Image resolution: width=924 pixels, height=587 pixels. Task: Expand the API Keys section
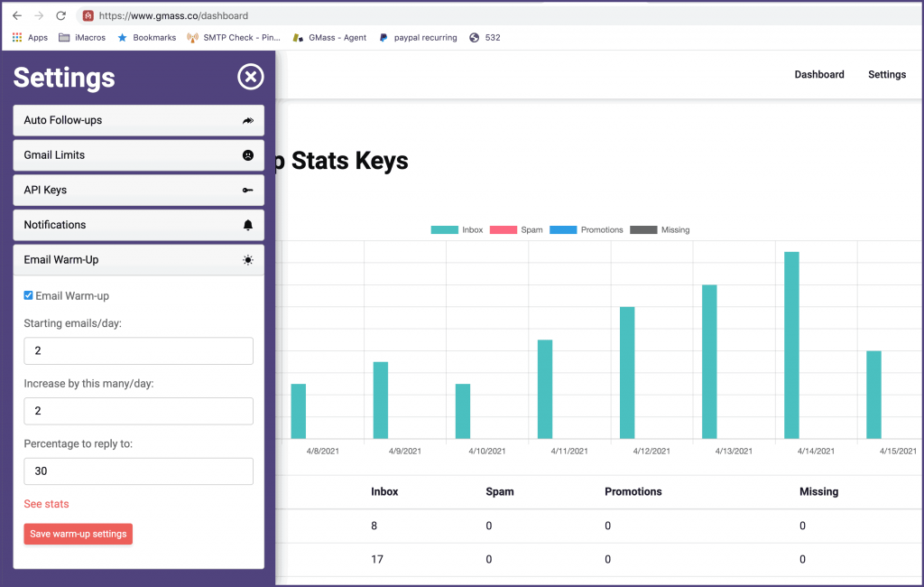point(138,190)
